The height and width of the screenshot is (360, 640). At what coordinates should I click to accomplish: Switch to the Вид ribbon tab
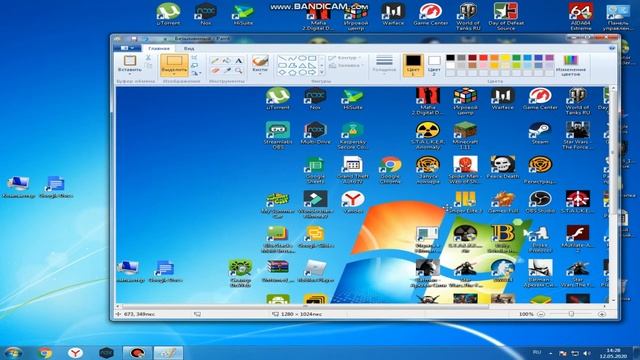tap(189, 48)
